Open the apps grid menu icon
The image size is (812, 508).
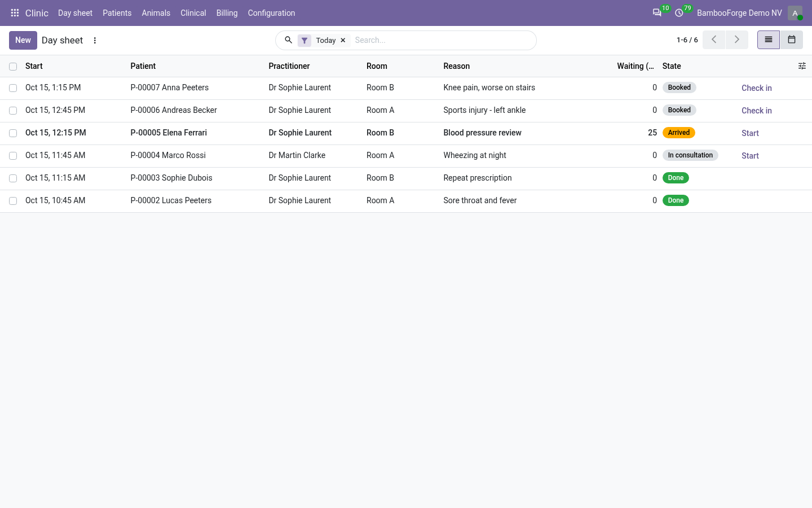click(15, 12)
